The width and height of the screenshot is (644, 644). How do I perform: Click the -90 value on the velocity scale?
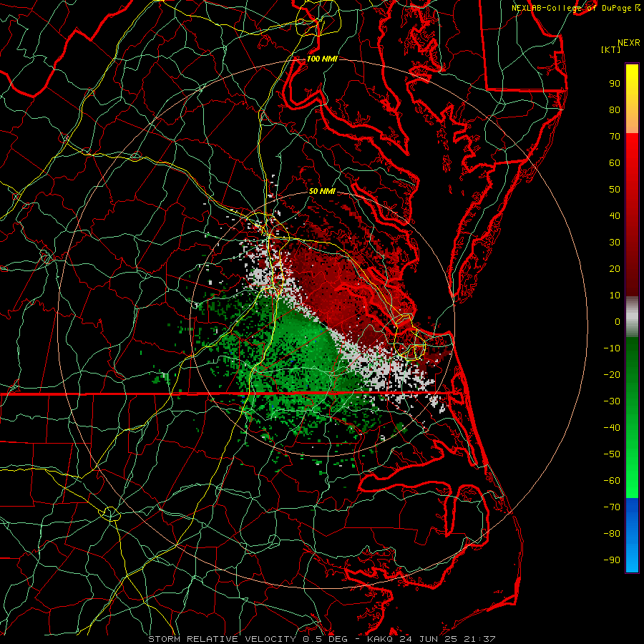[x=612, y=560]
